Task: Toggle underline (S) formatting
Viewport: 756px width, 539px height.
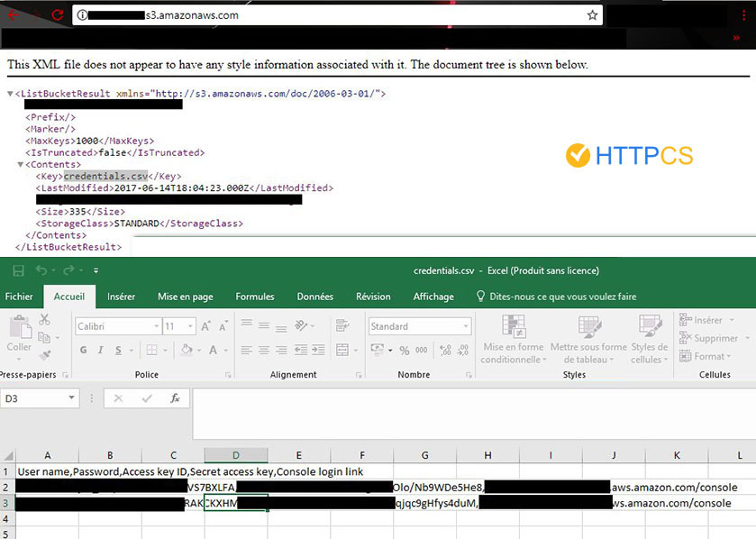Action: point(118,350)
